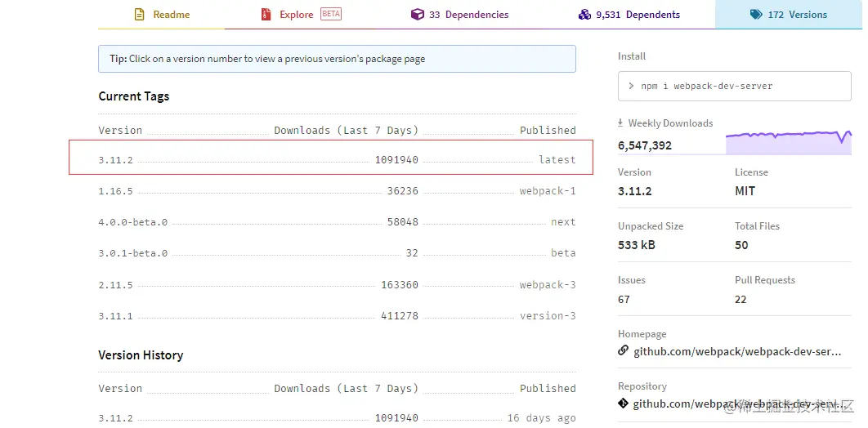Click the Versions tag icon
This screenshot has height=428, width=868.
tap(756, 15)
